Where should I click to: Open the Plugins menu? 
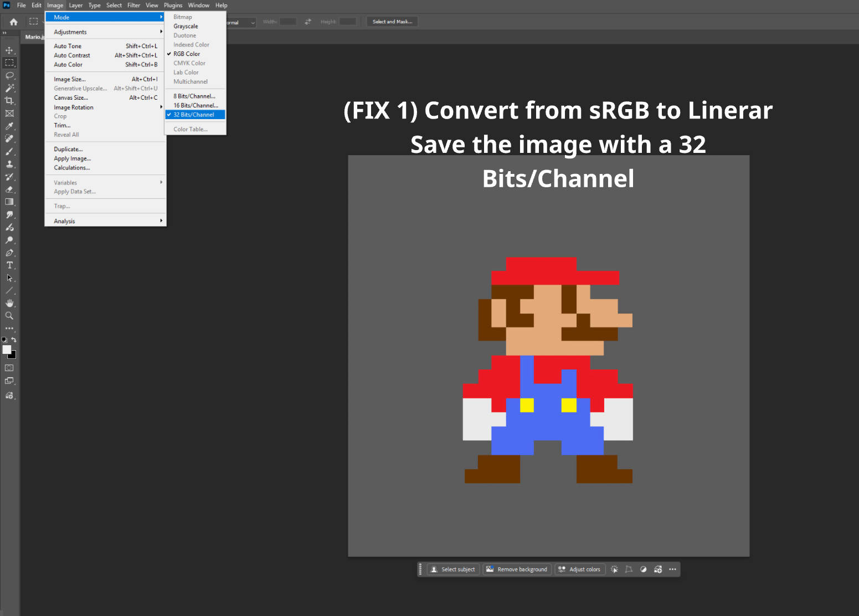(173, 6)
